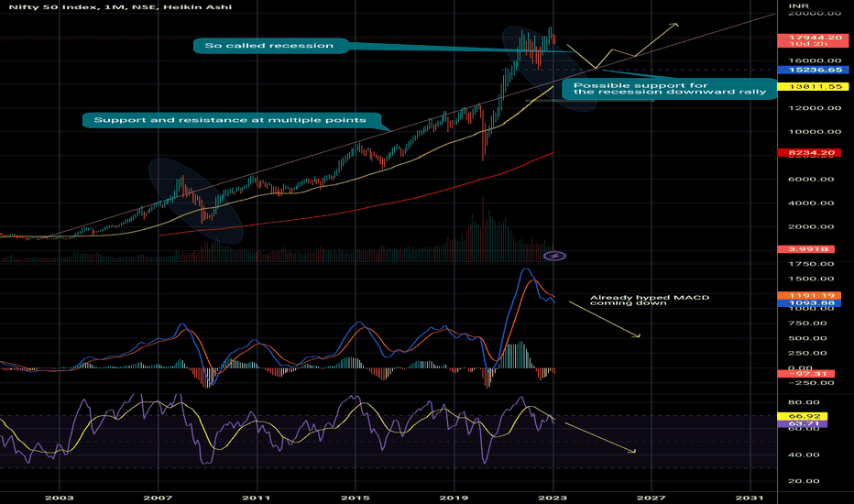Click 'Support and resistance at multiple points' callout
The width and height of the screenshot is (854, 504).
tap(232, 120)
